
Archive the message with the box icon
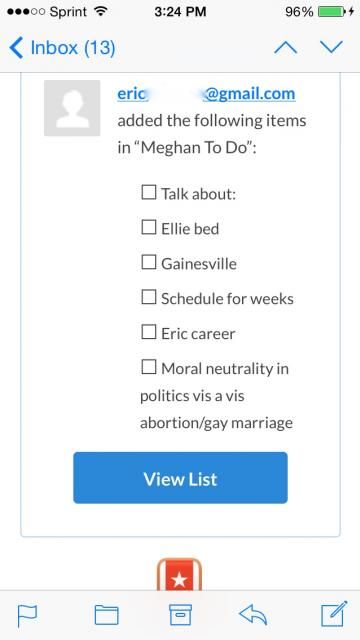(x=180, y=615)
